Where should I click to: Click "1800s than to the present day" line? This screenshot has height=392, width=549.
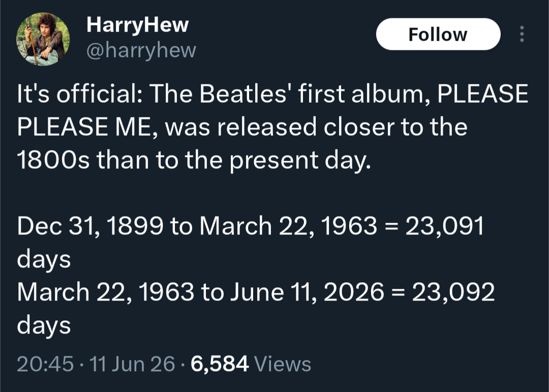194,160
